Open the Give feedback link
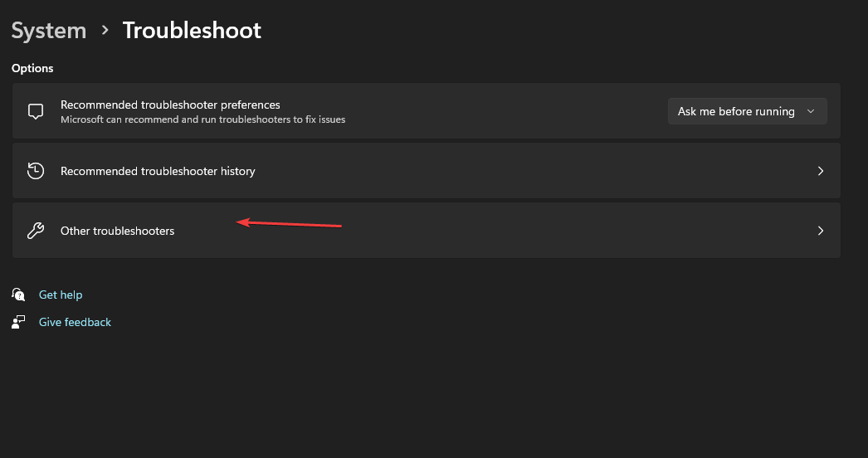Screen dimensions: 868x458 click(x=75, y=322)
